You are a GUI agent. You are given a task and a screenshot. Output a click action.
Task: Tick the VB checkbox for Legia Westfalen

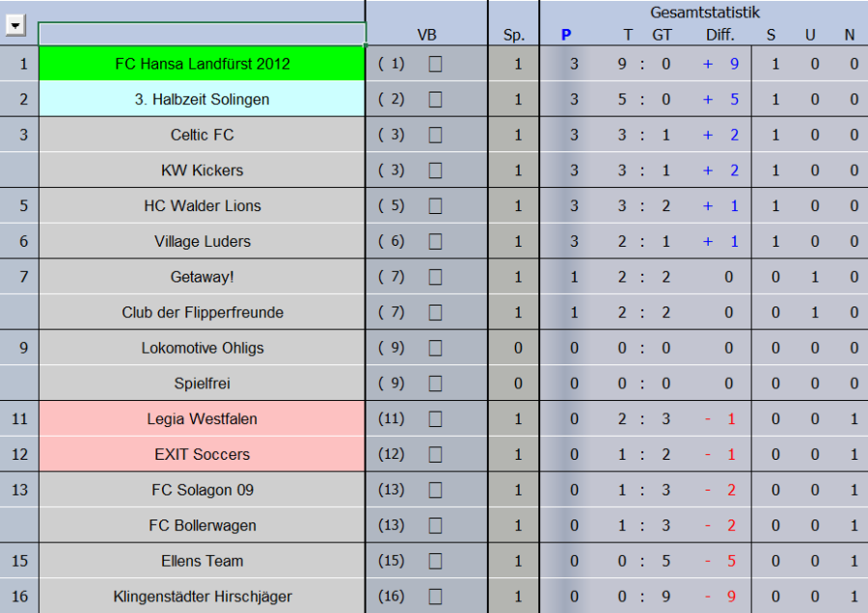click(435, 419)
